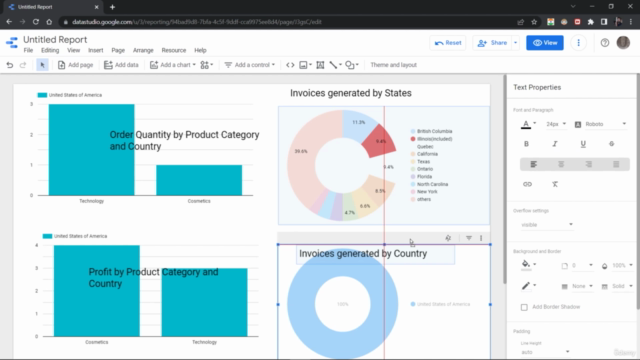Align the text to the left
Image resolution: width=640 pixels, height=360 pixels.
tap(533, 164)
